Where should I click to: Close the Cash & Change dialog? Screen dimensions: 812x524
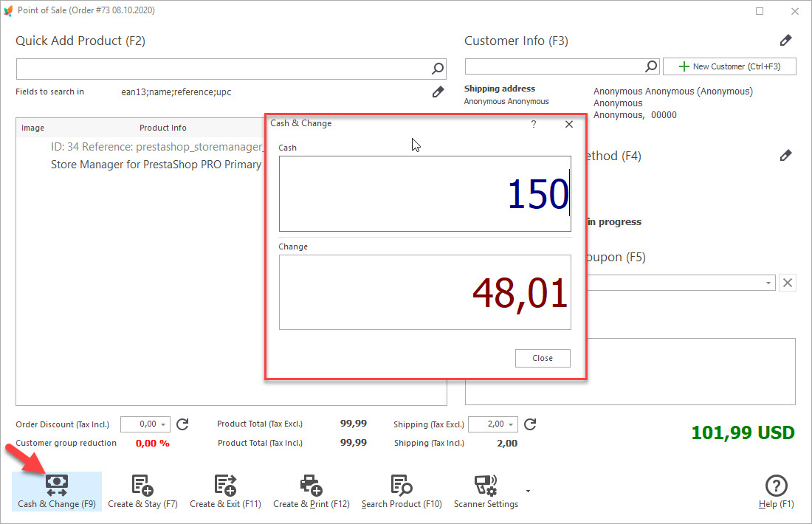pyautogui.click(x=543, y=358)
